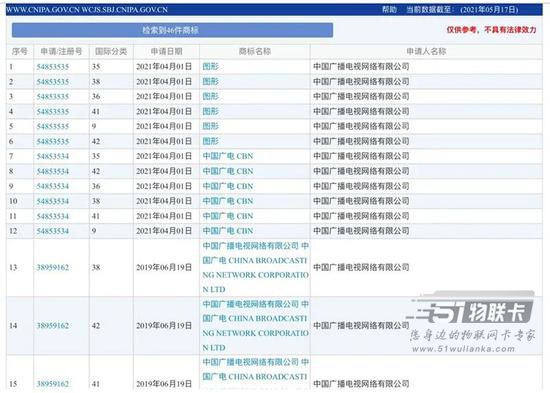Open registration number 54853535 in row 1
This screenshot has height=393, width=550.
click(53, 67)
